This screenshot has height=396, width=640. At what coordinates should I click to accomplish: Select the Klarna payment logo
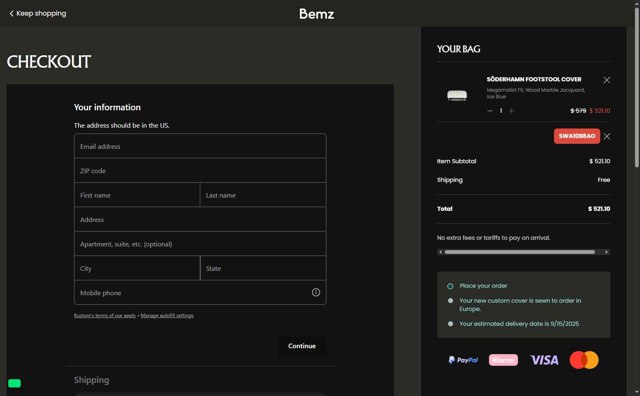coord(503,360)
